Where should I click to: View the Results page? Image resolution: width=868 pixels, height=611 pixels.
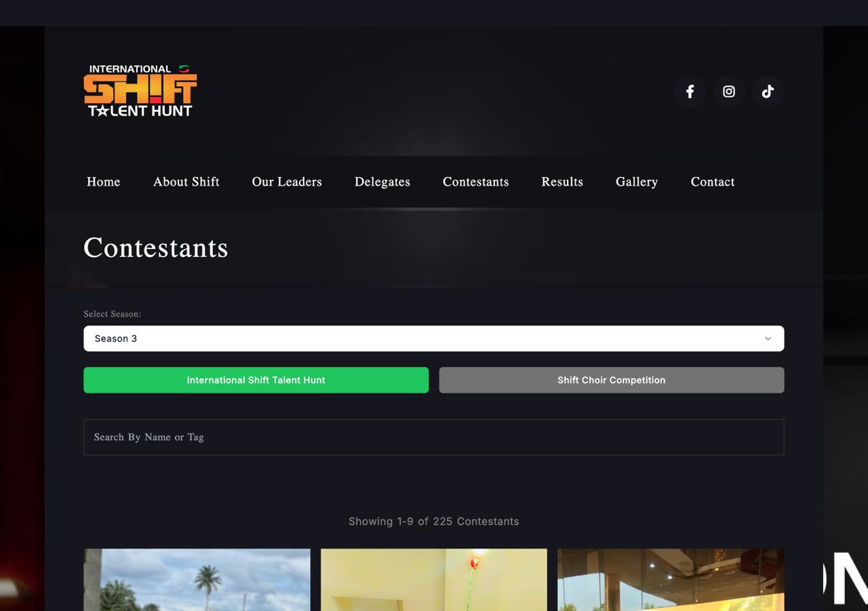tap(561, 182)
